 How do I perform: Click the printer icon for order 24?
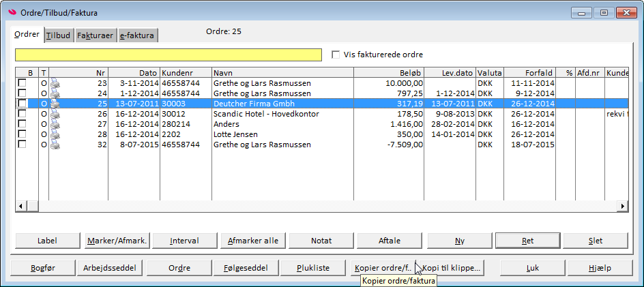coord(55,93)
